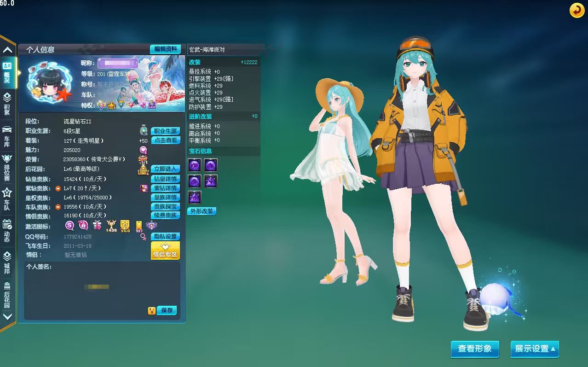
Task: Open the yellow 情侣专区 couple zone button
Action: tap(165, 251)
